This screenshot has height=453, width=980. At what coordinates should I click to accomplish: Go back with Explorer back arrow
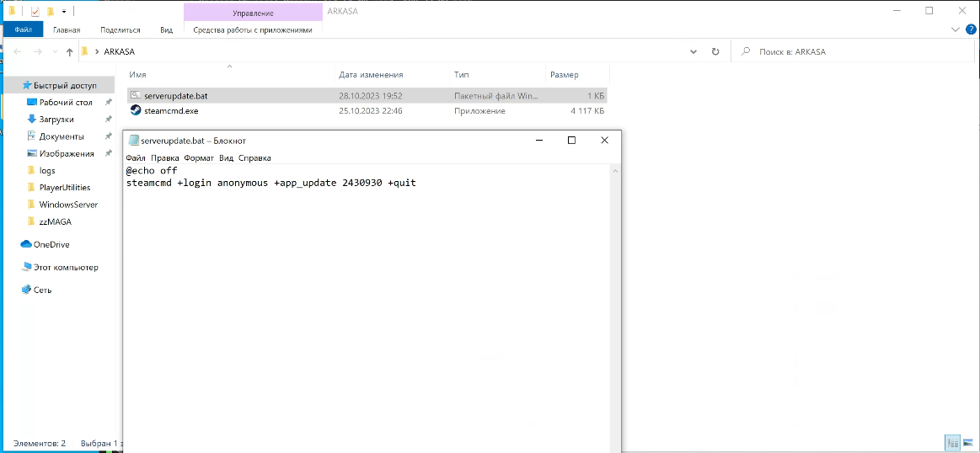[18, 52]
